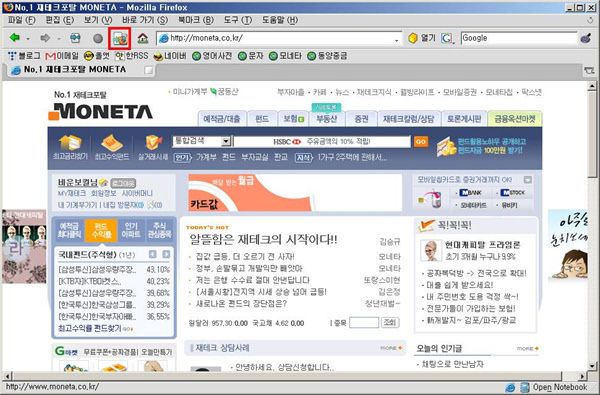This screenshot has width=600, height=395.
Task: Switch to the 예적금 최대금리 side tab
Action: [x=69, y=230]
